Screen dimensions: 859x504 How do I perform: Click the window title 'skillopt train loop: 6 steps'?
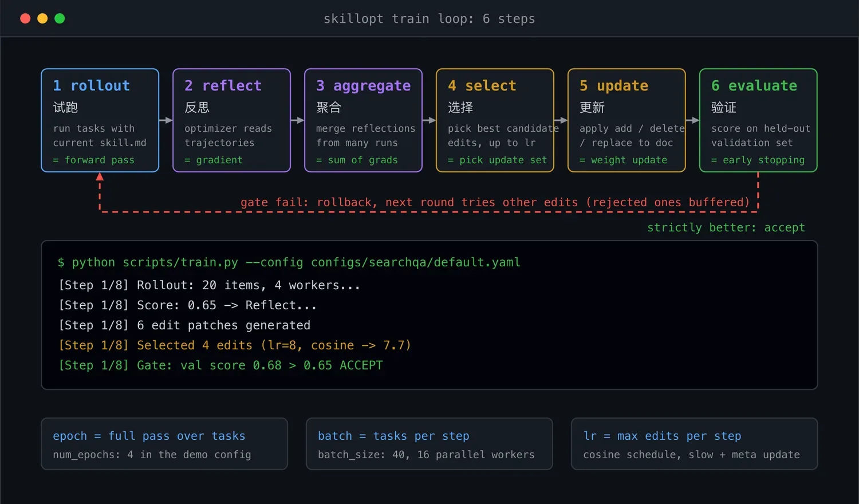point(429,19)
